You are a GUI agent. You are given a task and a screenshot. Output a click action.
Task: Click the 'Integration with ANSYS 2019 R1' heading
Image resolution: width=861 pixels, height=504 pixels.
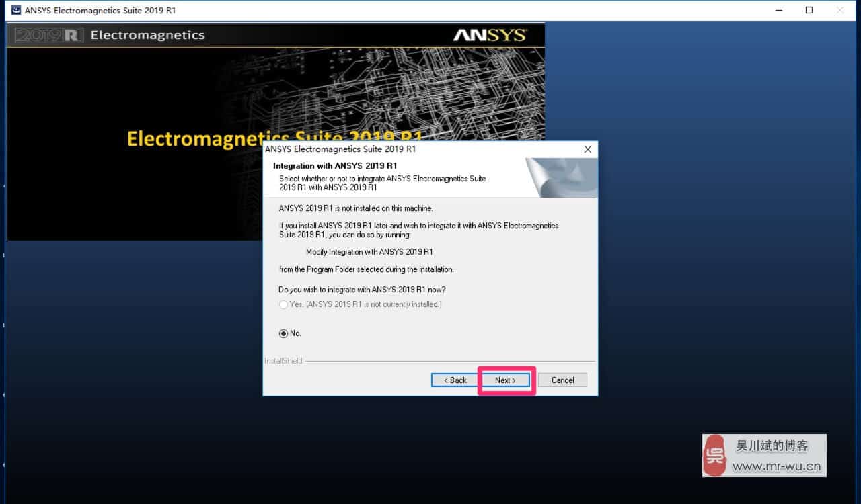pyautogui.click(x=335, y=166)
